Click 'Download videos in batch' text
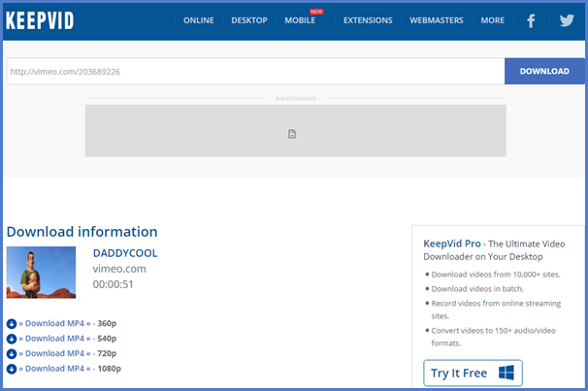The image size is (588, 391). (477, 289)
